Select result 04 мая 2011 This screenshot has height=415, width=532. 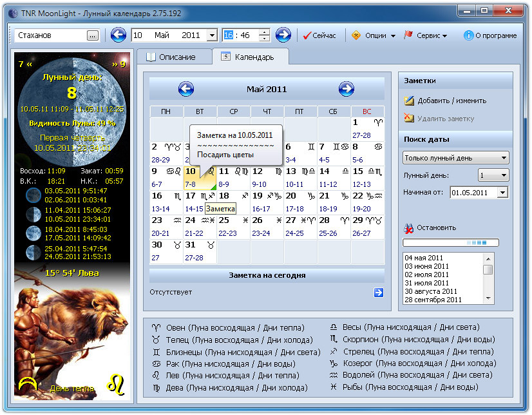tap(423, 258)
